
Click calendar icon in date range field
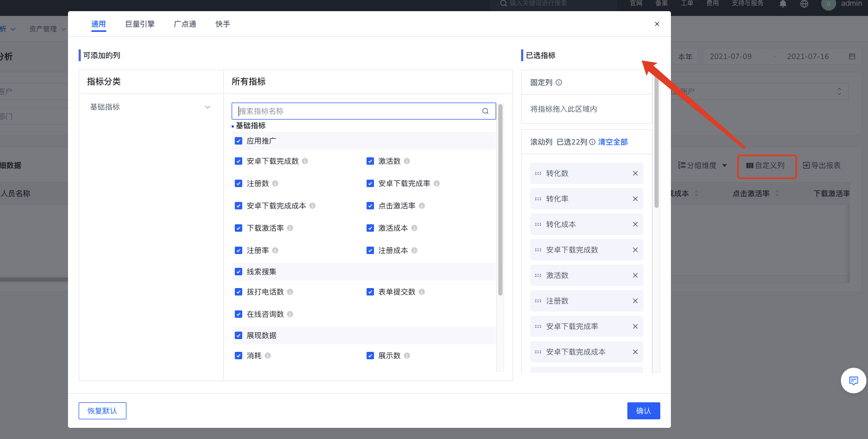852,56
